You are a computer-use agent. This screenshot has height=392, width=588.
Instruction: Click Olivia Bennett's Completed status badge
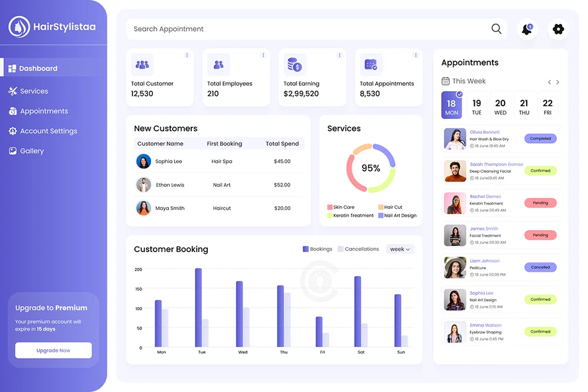click(540, 139)
